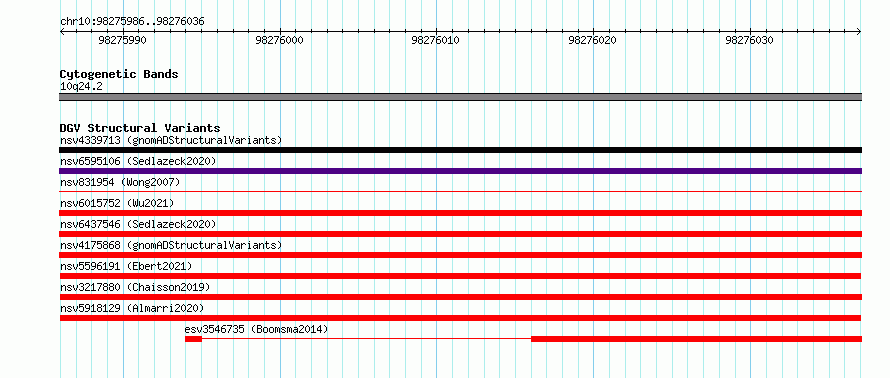Click the Cytogenetic Bands track title

[119, 74]
